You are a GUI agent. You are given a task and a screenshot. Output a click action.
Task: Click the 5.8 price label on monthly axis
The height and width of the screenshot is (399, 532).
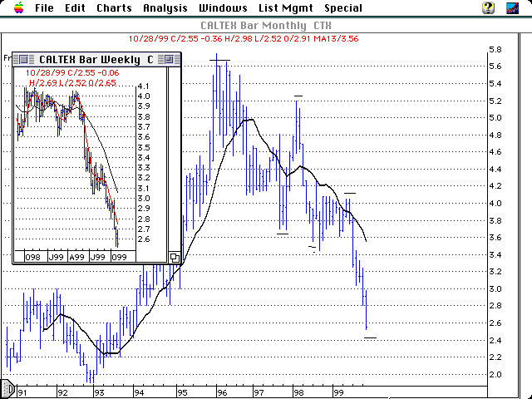click(495, 50)
